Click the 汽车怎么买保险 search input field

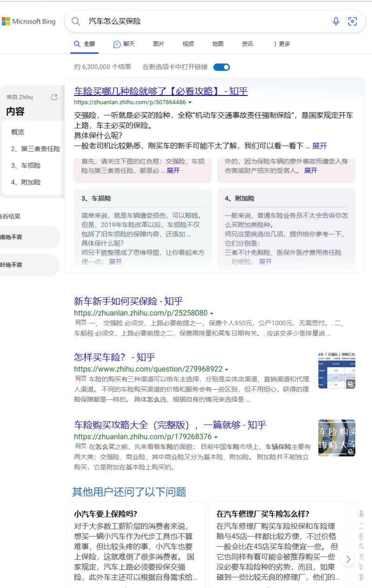click(x=205, y=21)
